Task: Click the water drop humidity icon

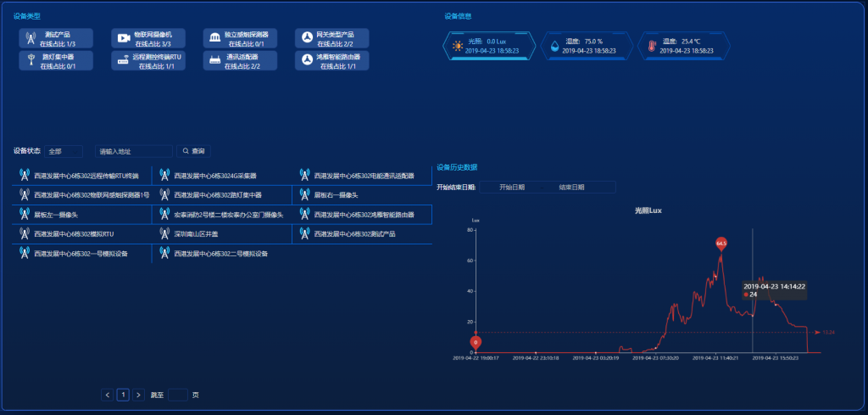Action: pyautogui.click(x=554, y=46)
